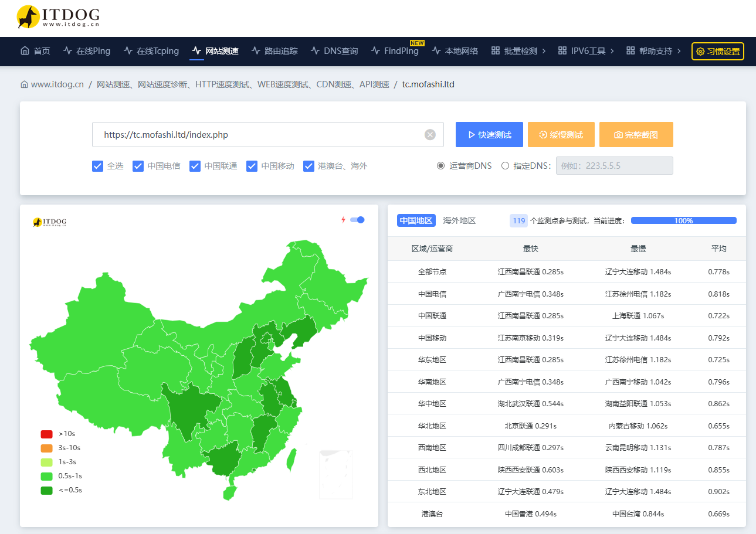Toggle the 全选 checkbox
Screen dimensions: 756x534
pos(98,166)
